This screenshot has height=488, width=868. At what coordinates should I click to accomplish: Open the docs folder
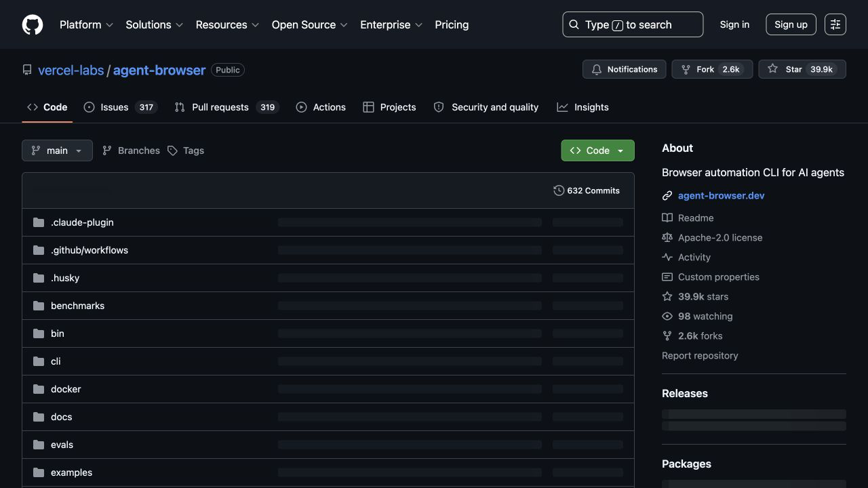tap(61, 417)
